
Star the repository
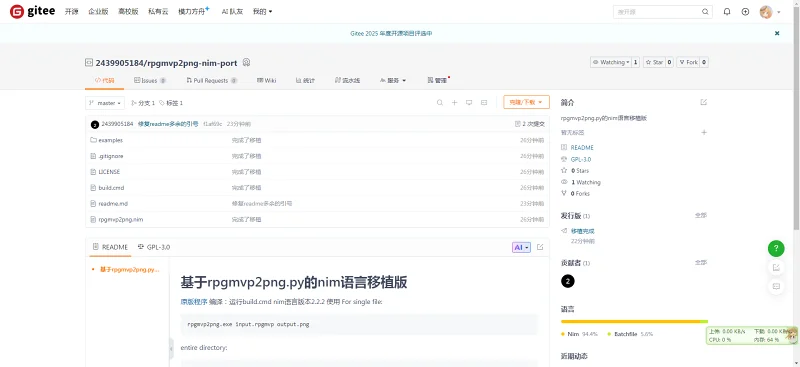click(655, 62)
